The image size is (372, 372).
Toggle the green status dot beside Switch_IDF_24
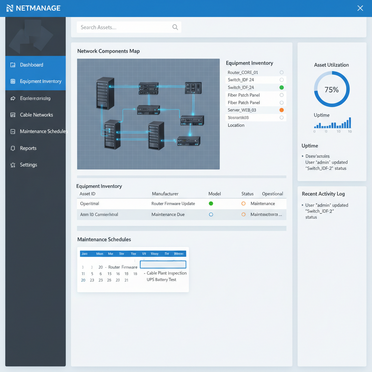[x=282, y=87]
